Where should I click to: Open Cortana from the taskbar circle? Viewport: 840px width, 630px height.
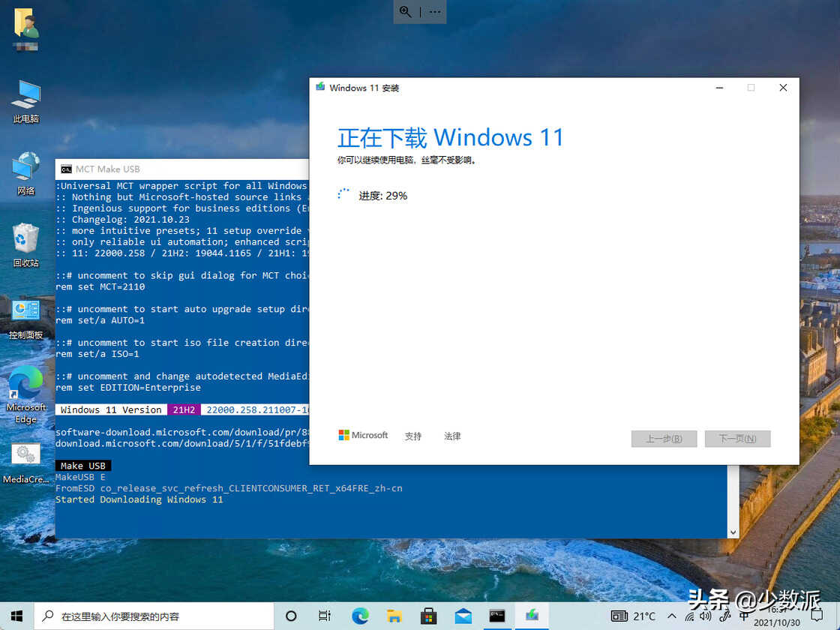pyautogui.click(x=291, y=616)
